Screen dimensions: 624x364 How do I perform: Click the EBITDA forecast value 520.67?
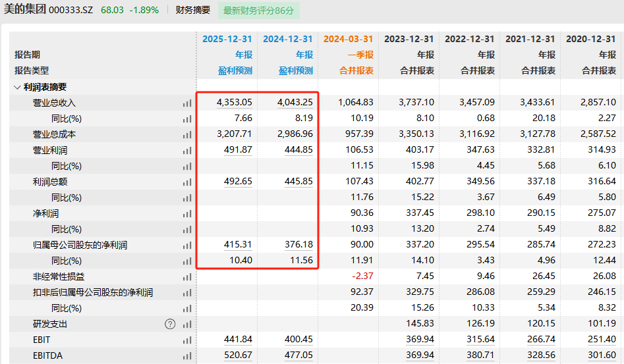coord(238,355)
